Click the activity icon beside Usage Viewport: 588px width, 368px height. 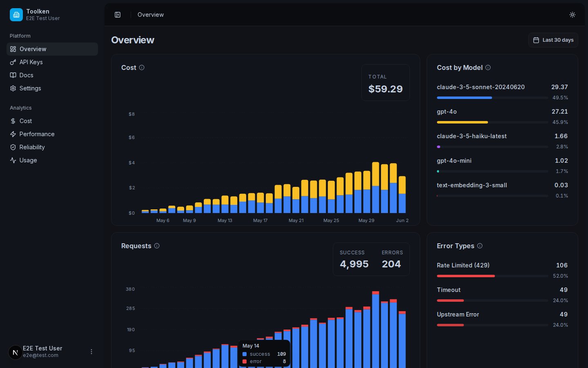click(x=13, y=160)
